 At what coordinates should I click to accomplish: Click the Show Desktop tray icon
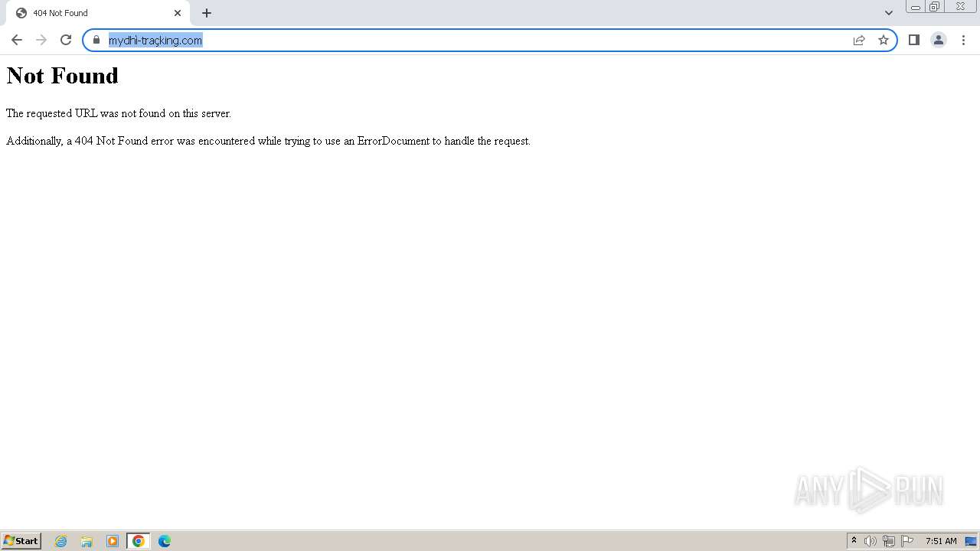coord(971,541)
